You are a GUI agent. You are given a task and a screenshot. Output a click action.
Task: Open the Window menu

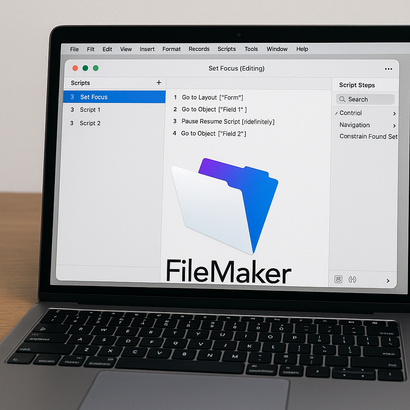click(277, 49)
